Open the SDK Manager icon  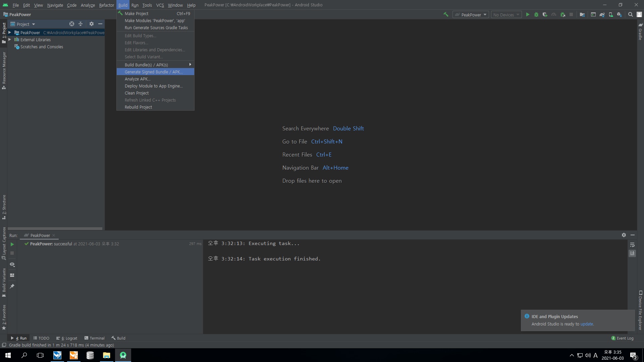620,14
